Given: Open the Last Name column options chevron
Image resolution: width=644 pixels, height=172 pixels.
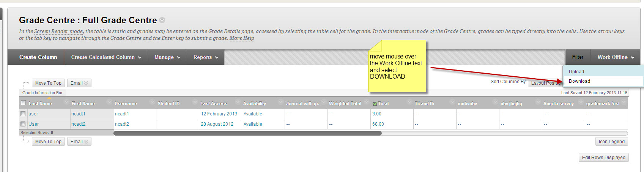Looking at the screenshot, I should point(67,102).
